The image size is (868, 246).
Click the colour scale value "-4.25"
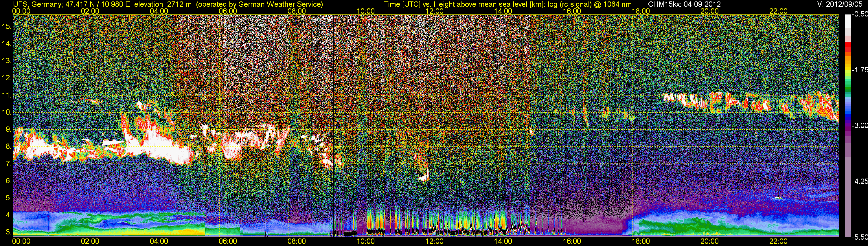860,181
